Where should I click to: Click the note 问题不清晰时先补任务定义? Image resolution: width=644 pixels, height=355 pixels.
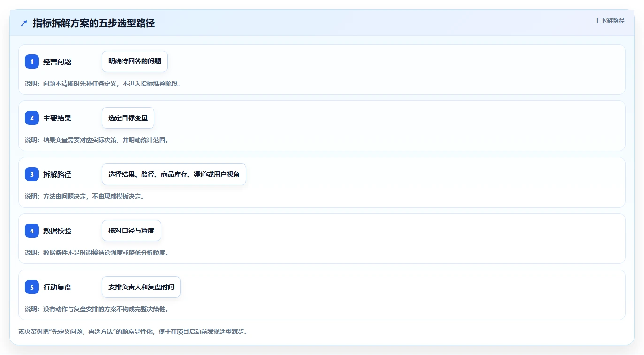(79, 84)
